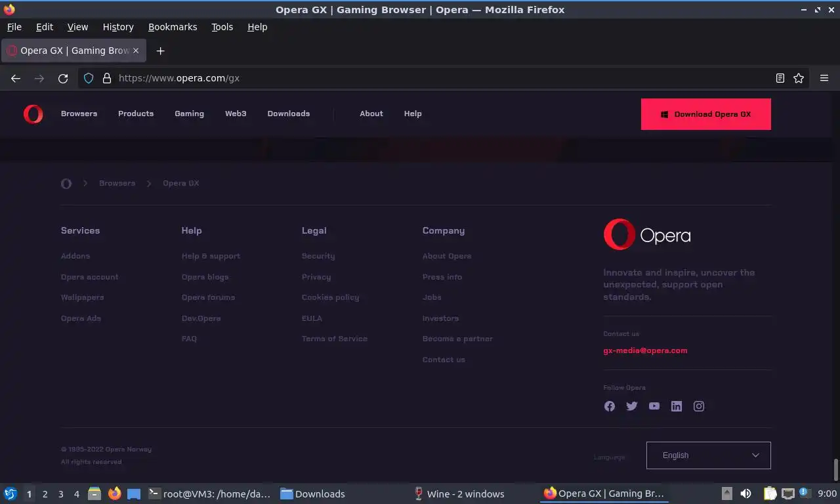
Task: Open the YouTube icon in the footer
Action: (654, 406)
